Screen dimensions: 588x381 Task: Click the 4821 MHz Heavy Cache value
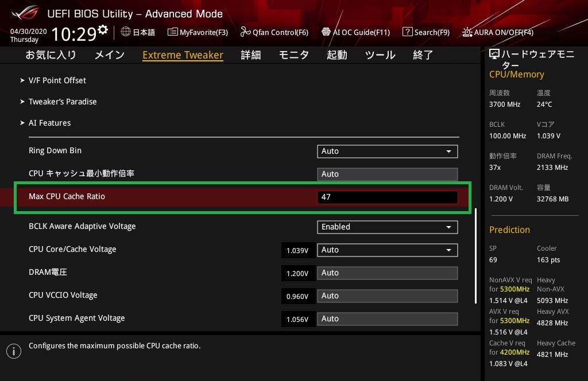(x=552, y=355)
